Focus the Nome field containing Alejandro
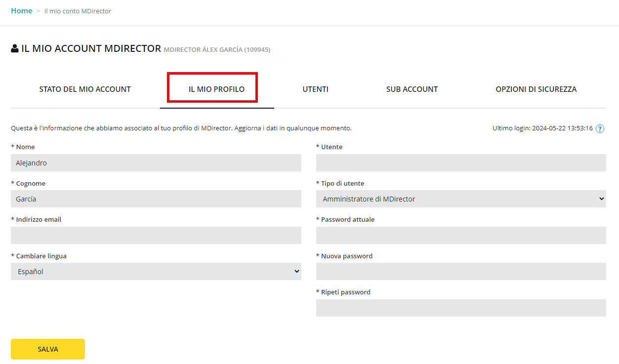 (x=156, y=163)
